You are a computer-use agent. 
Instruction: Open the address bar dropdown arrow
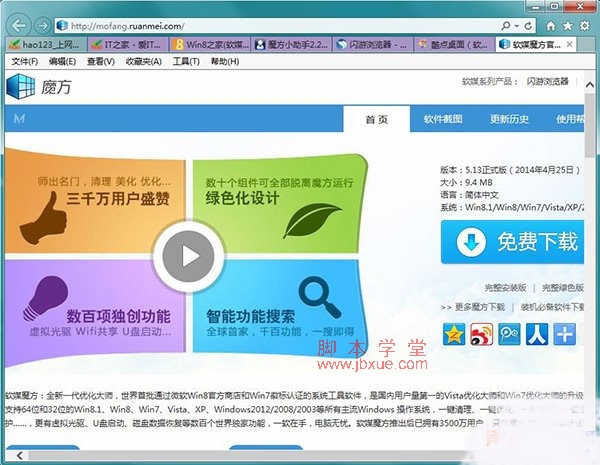517,26
